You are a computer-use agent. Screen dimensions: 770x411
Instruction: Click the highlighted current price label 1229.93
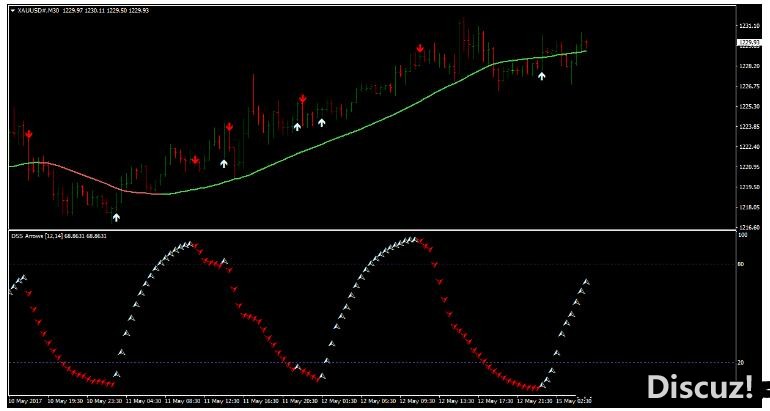pos(746,43)
